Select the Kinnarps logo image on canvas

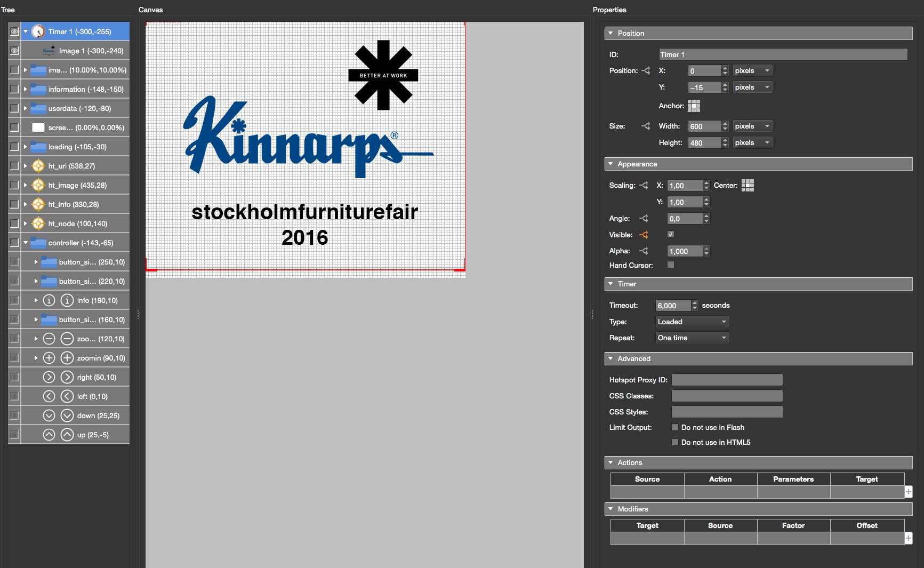(x=308, y=136)
